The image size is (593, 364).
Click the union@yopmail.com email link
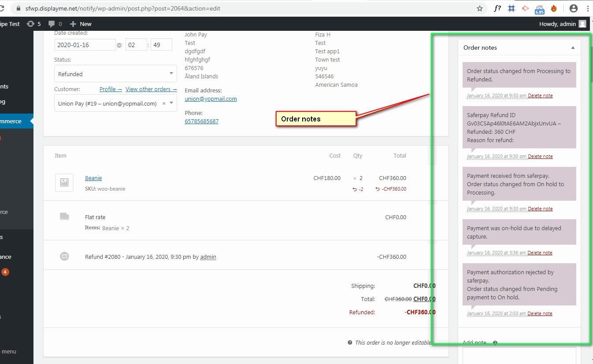[x=211, y=99]
